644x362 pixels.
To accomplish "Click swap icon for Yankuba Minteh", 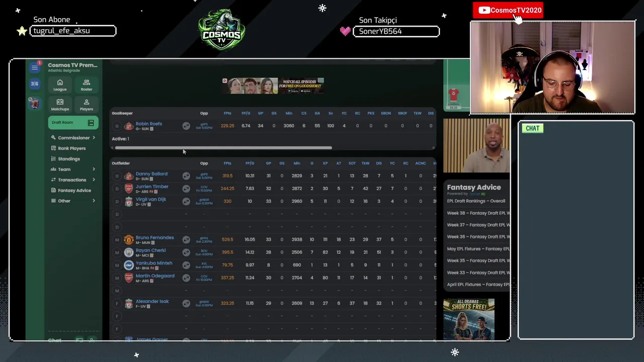I will [x=186, y=265].
